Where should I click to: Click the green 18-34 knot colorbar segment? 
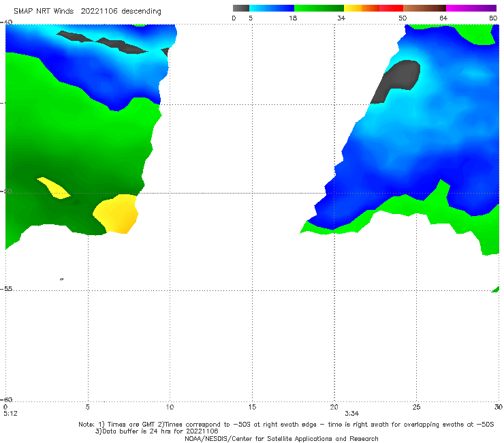319,8
